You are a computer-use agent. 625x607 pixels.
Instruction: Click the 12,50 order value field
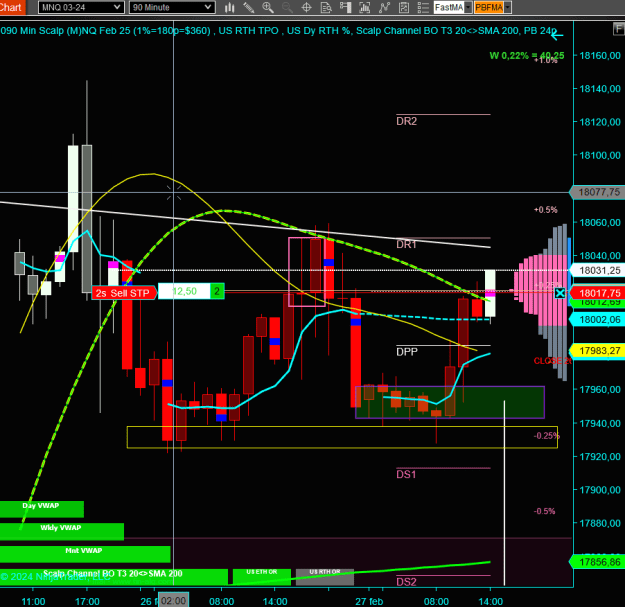pyautogui.click(x=184, y=291)
